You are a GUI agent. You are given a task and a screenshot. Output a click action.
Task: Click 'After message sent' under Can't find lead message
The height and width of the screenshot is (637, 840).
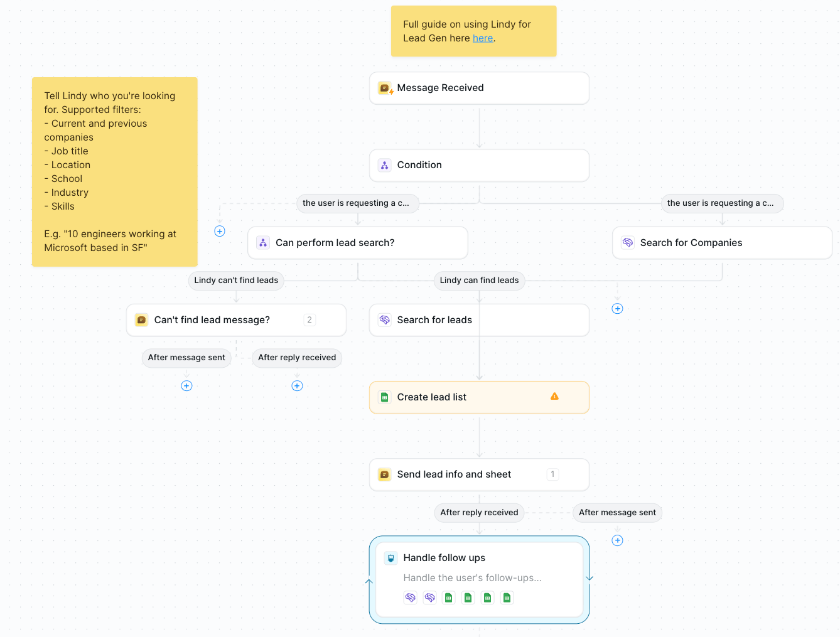click(x=186, y=358)
